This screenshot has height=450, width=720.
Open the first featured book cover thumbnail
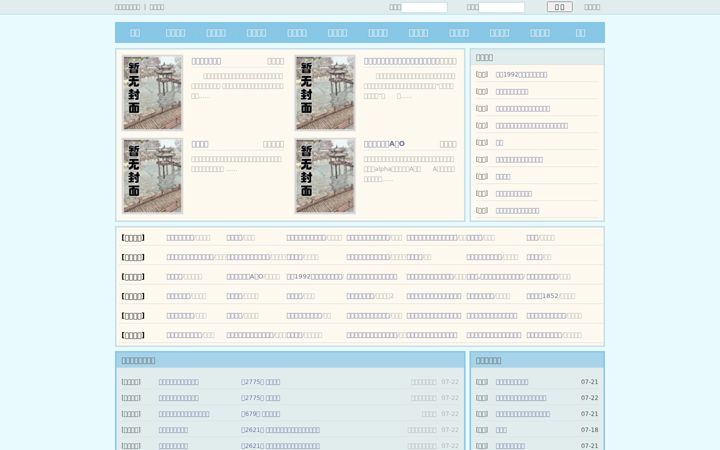[152, 93]
